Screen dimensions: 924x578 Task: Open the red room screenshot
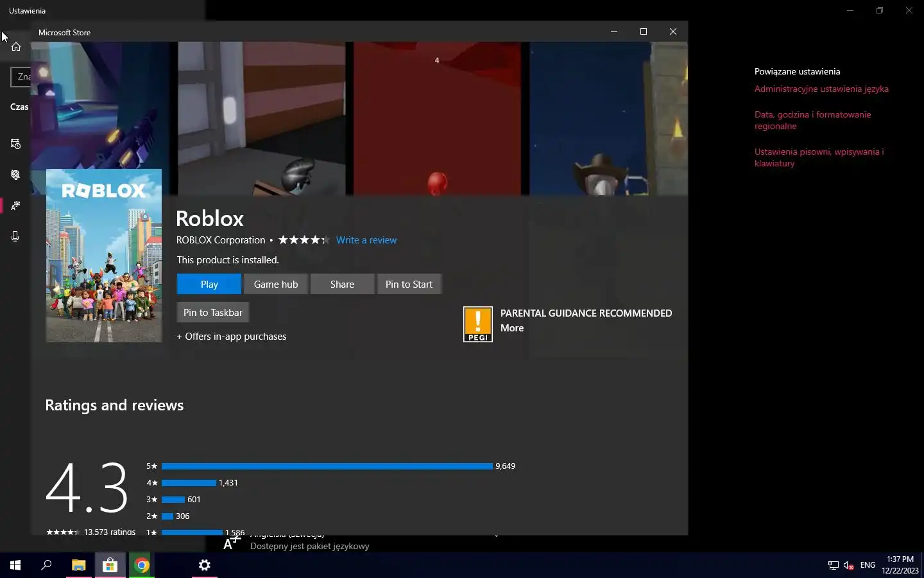point(438,119)
